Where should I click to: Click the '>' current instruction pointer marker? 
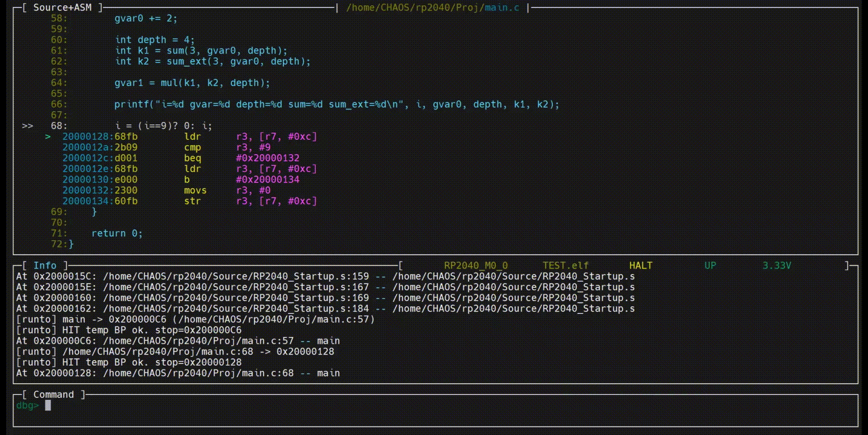tap(48, 137)
